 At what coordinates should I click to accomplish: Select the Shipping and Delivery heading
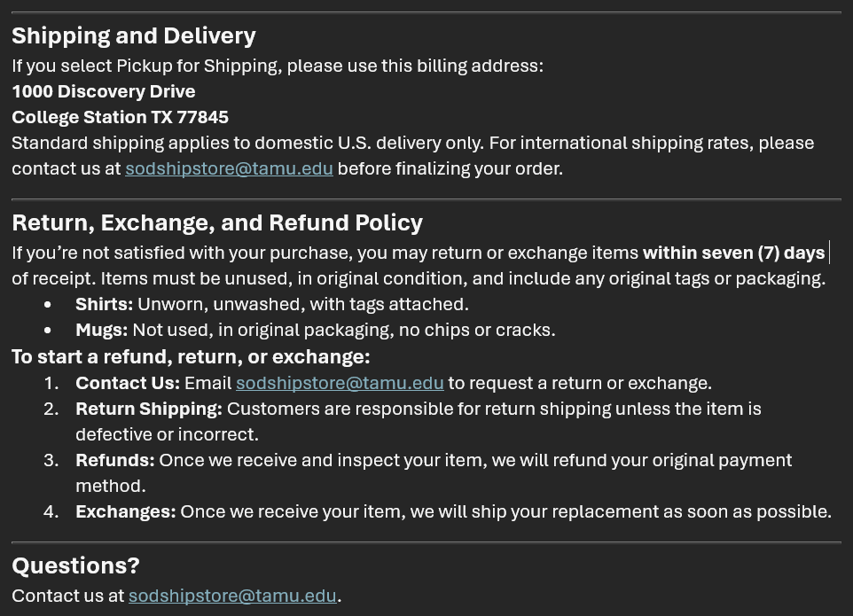coord(134,35)
